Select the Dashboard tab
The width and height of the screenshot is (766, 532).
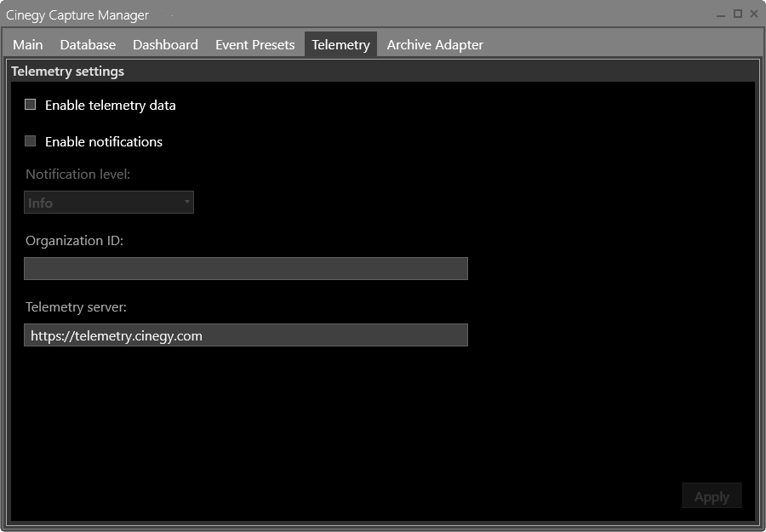tap(165, 44)
